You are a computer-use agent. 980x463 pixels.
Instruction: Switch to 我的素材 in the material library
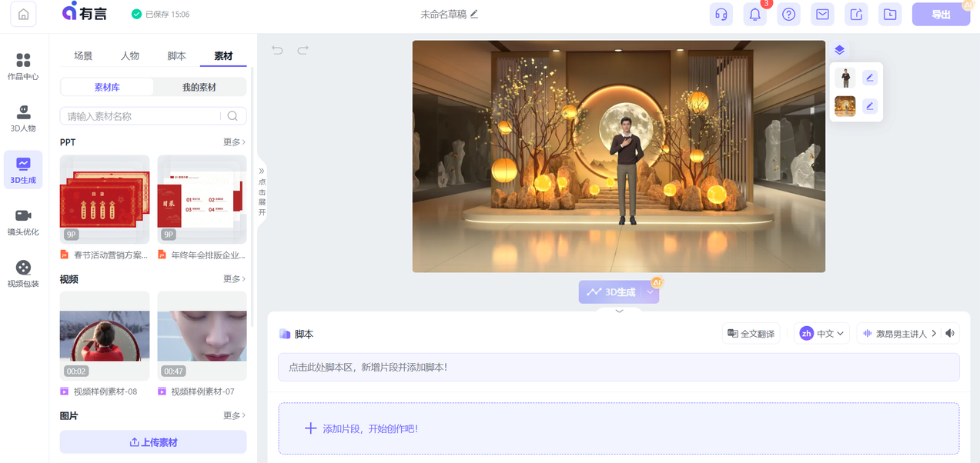pos(199,87)
